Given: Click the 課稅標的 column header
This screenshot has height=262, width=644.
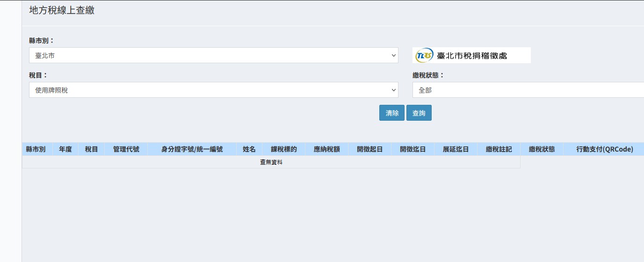Looking at the screenshot, I should pyautogui.click(x=284, y=149).
